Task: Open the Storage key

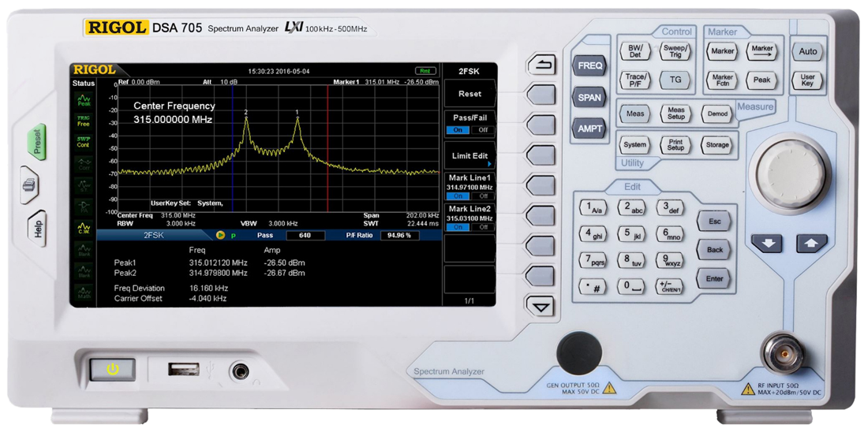Action: 716,145
